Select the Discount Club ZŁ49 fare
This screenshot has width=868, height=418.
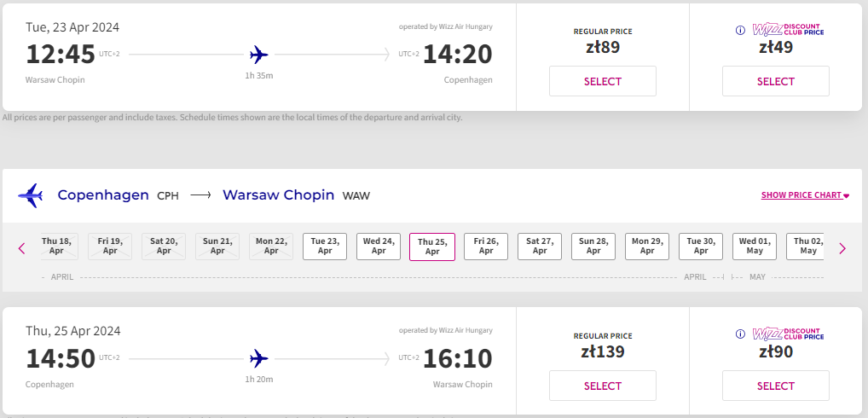point(776,81)
